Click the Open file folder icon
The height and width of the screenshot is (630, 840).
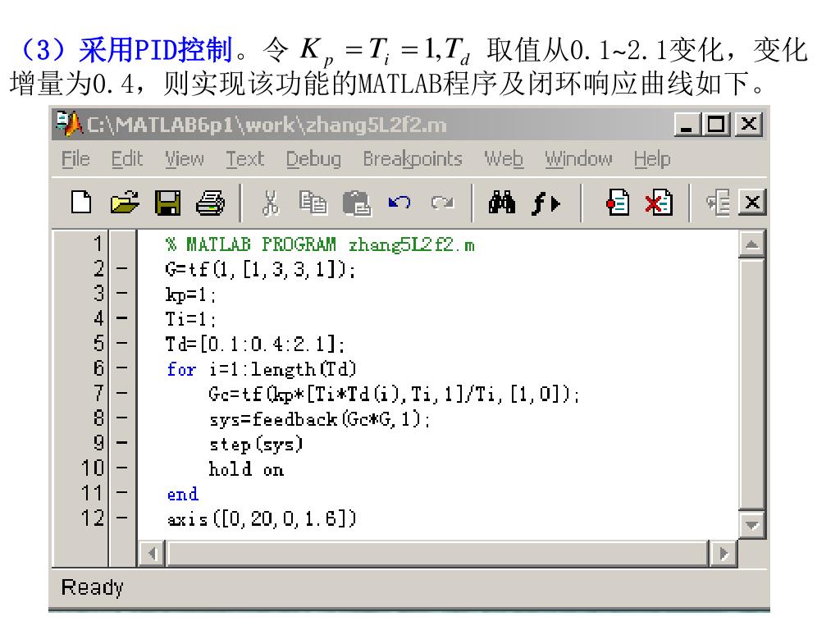125,203
